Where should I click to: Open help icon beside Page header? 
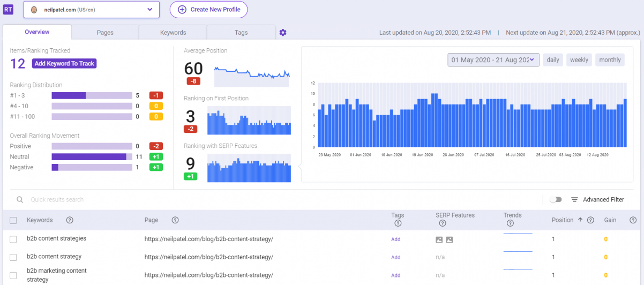pyautogui.click(x=175, y=220)
